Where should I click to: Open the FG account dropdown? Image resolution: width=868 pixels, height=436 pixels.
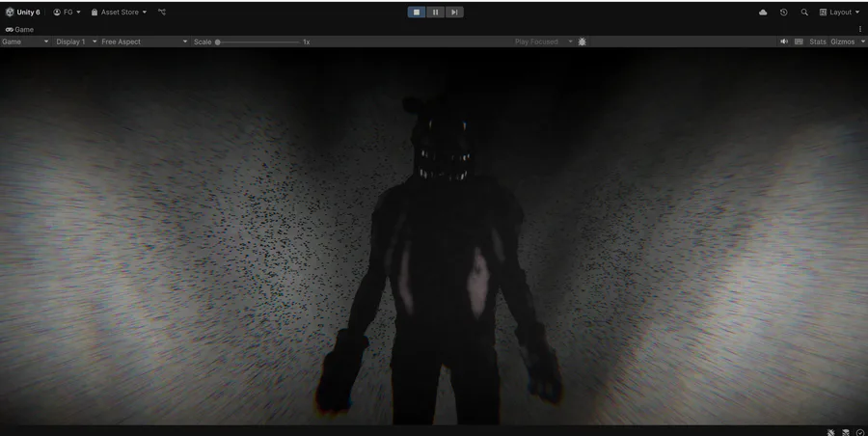point(67,13)
